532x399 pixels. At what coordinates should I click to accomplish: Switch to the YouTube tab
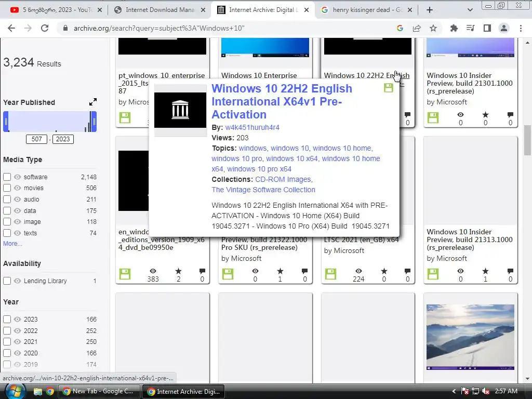pyautogui.click(x=56, y=10)
